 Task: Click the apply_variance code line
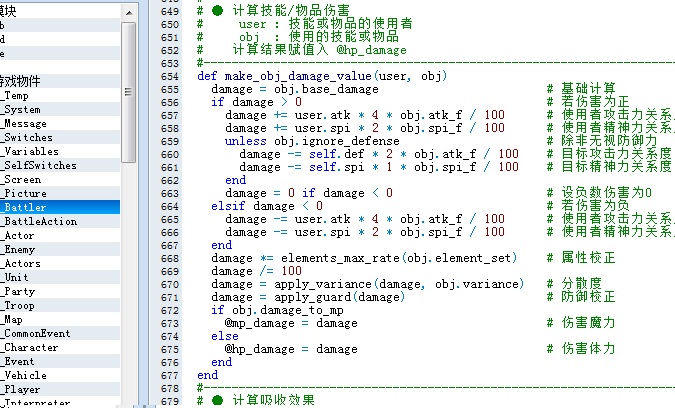click(367, 284)
